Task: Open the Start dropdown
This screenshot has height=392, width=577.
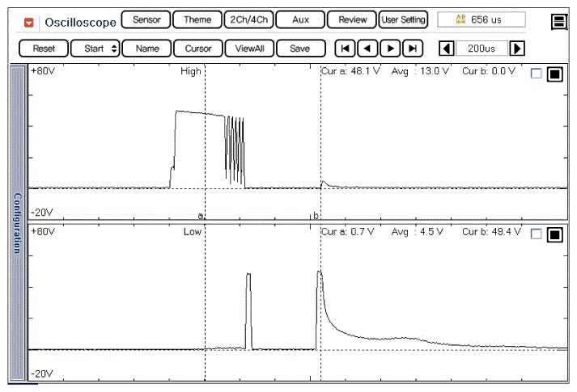Action: click(x=95, y=48)
